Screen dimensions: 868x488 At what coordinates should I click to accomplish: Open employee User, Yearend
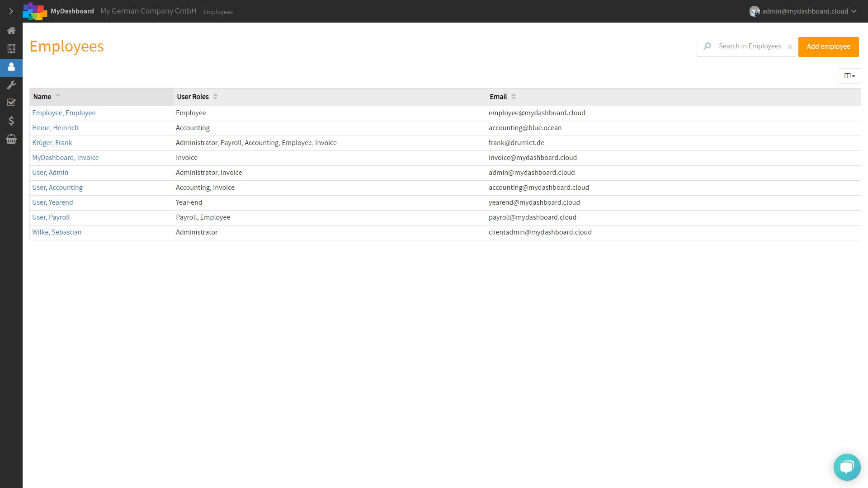pos(52,202)
